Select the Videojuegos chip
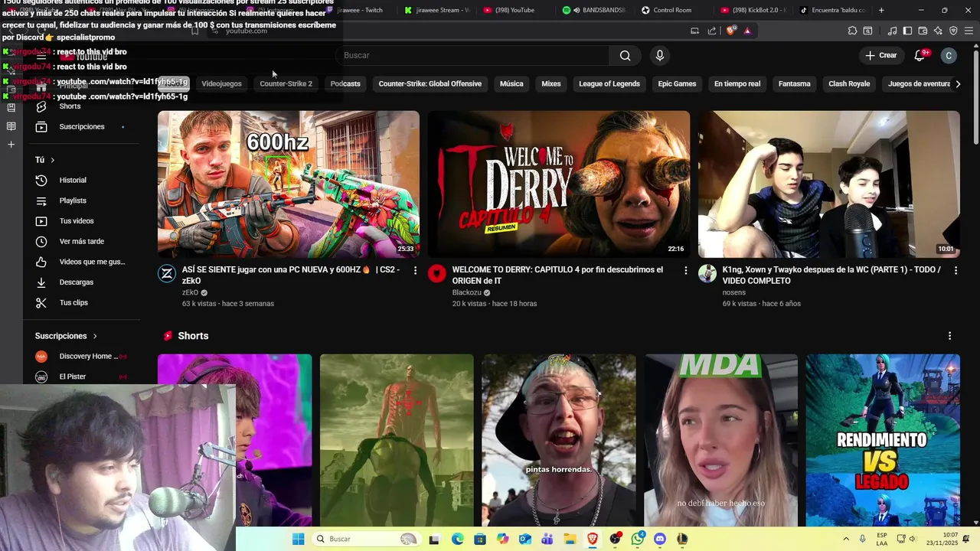The width and height of the screenshot is (980, 551). coord(221,83)
